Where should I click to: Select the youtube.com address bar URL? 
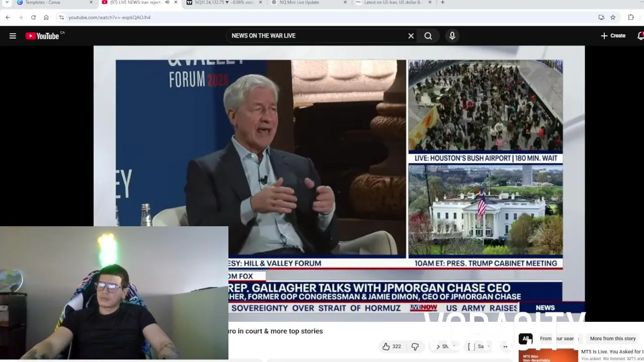tap(109, 17)
